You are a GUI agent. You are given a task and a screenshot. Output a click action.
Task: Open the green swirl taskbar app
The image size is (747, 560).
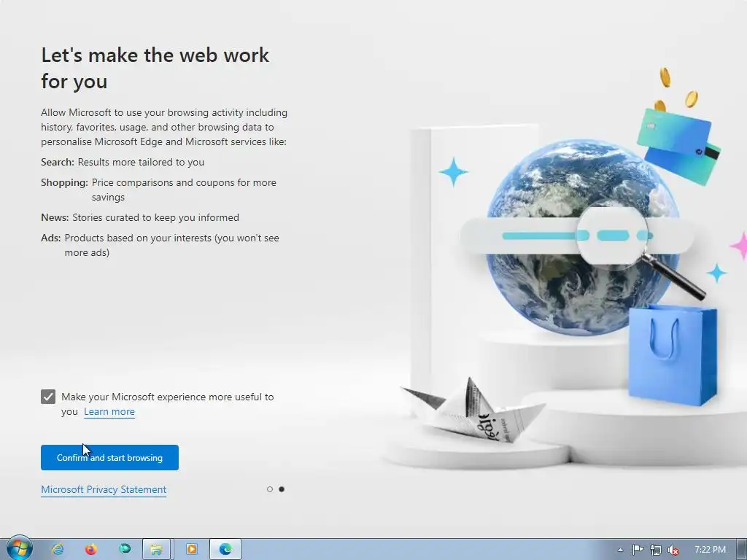125,549
